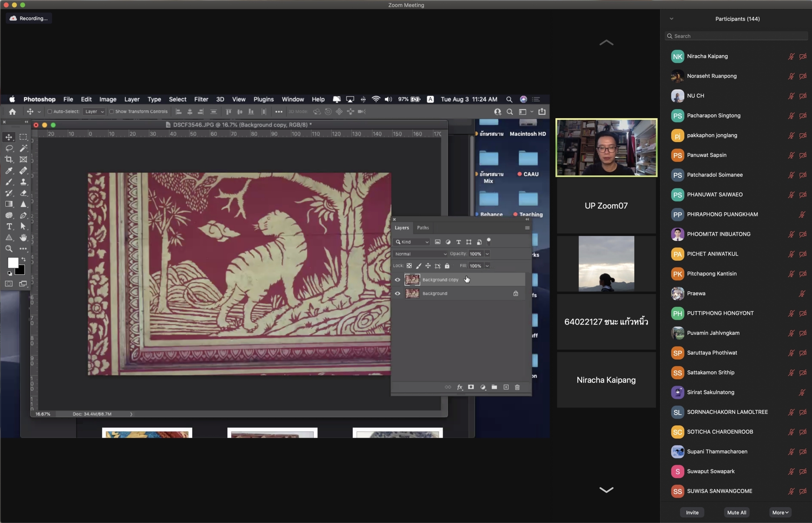The height and width of the screenshot is (523, 812).
Task: Select the Gradient tool
Action: click(9, 204)
